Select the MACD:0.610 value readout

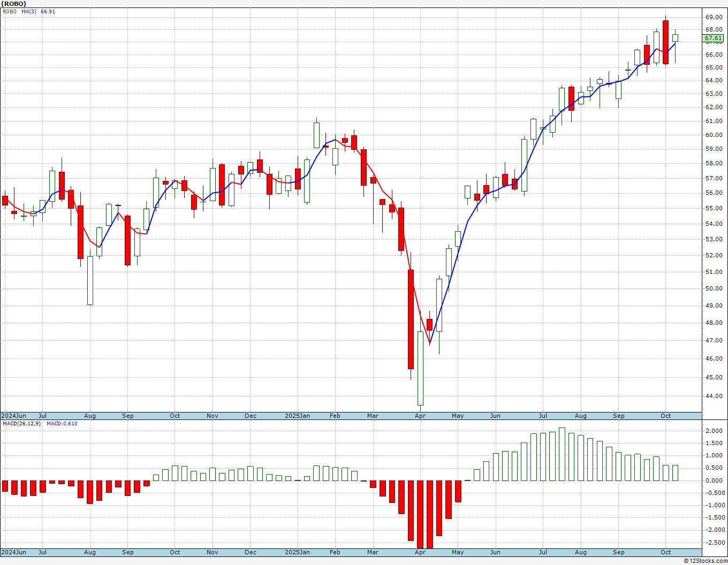[x=62, y=424]
